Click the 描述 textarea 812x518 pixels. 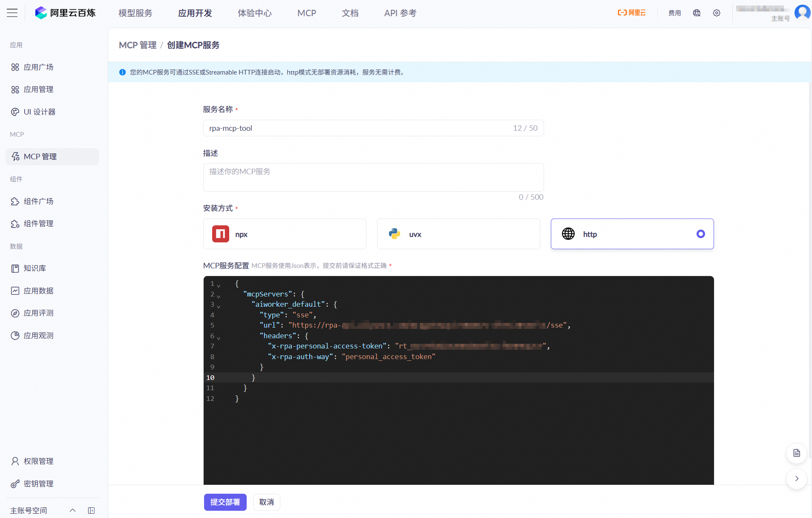pyautogui.click(x=374, y=177)
